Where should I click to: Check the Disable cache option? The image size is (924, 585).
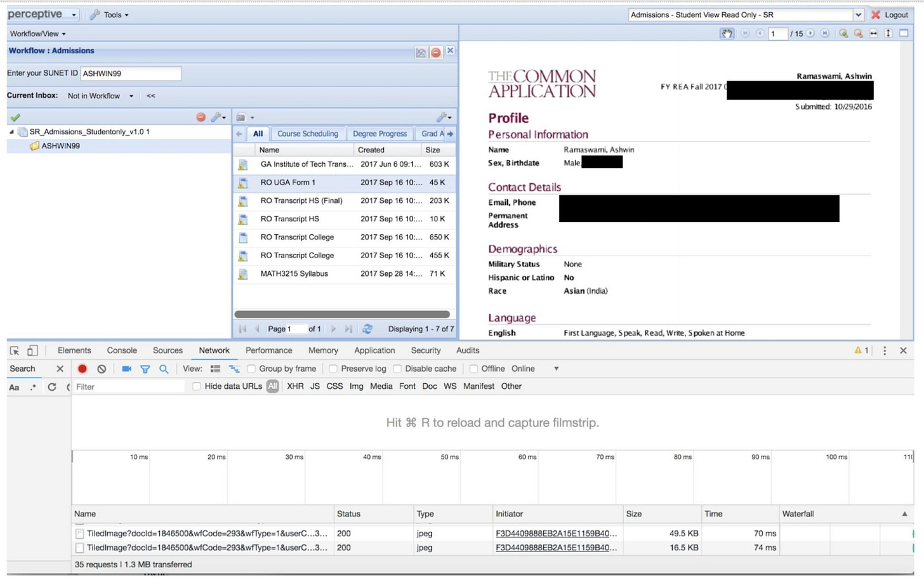tap(397, 369)
